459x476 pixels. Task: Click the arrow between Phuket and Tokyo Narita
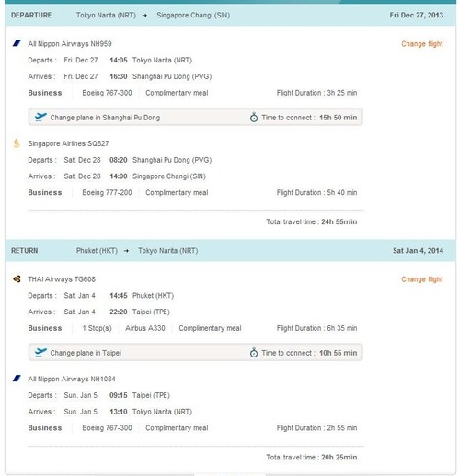click(x=126, y=251)
